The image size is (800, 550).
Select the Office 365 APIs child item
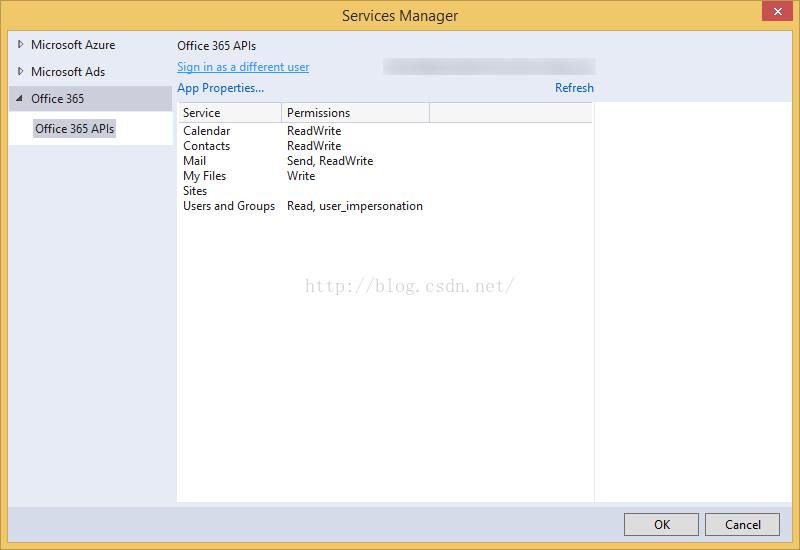74,129
